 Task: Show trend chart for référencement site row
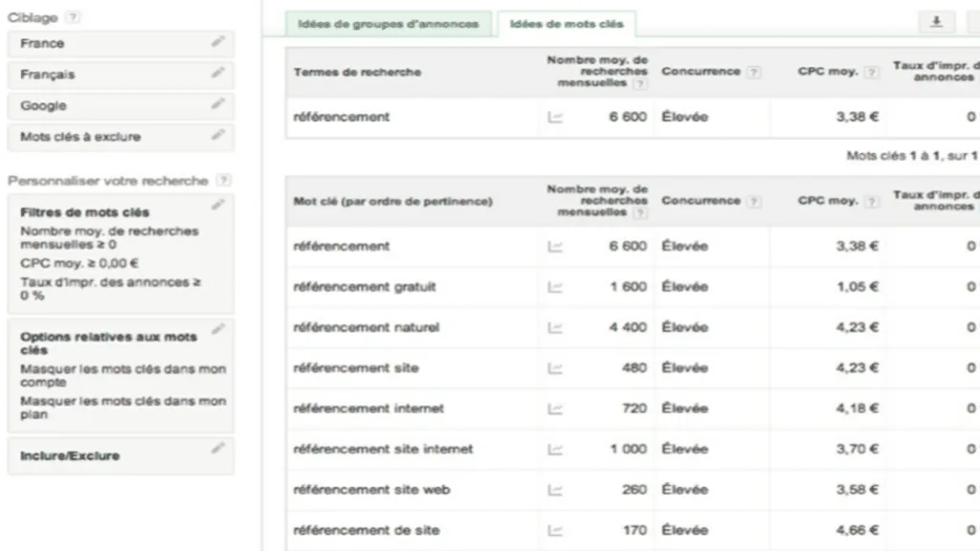pyautogui.click(x=555, y=368)
